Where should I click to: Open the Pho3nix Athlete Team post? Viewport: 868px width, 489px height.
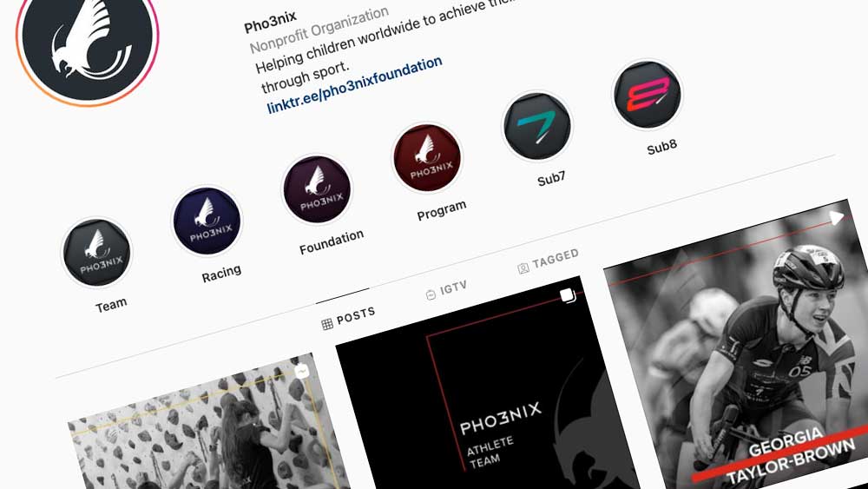pos(487,387)
